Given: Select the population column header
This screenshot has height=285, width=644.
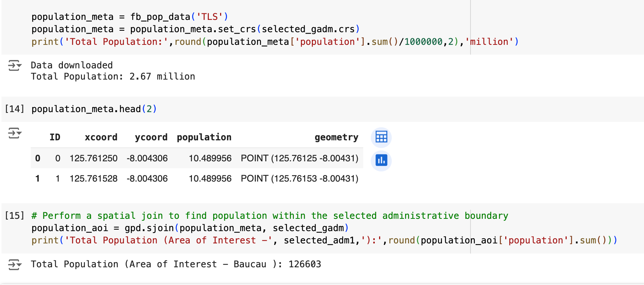Looking at the screenshot, I should tap(204, 137).
